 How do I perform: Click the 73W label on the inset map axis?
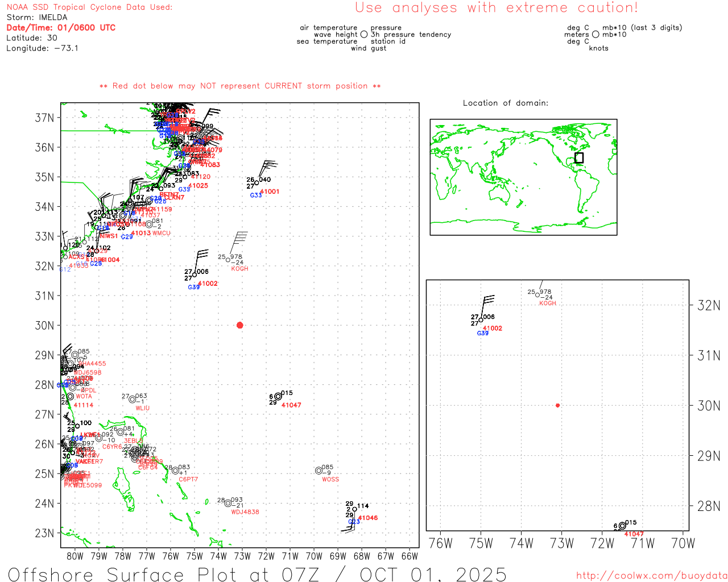pyautogui.click(x=562, y=543)
